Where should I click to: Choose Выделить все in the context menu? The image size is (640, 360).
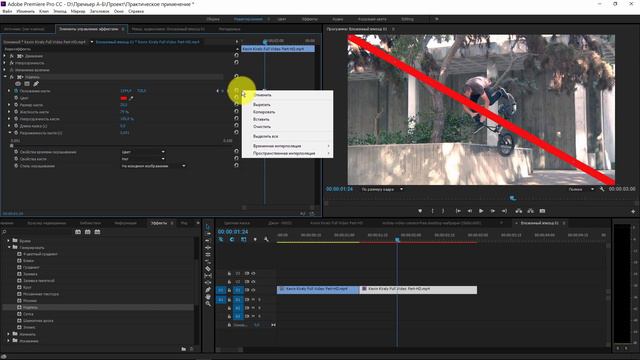tap(266, 136)
